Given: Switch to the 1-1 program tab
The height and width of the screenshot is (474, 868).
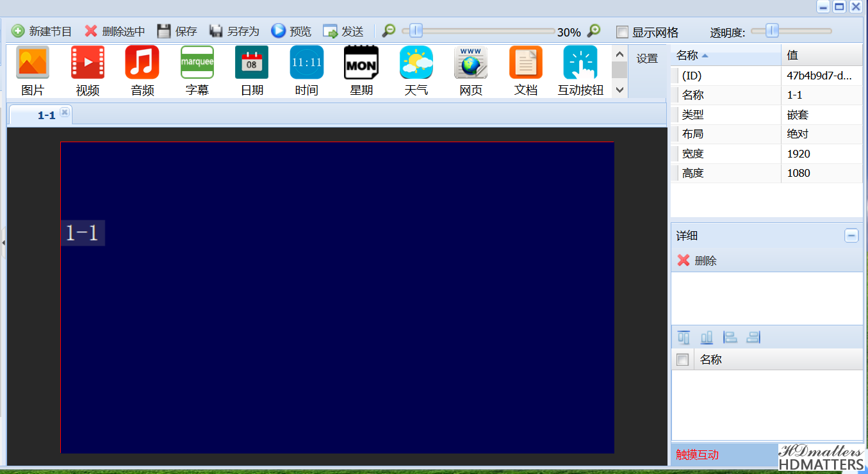Looking at the screenshot, I should click(x=46, y=115).
